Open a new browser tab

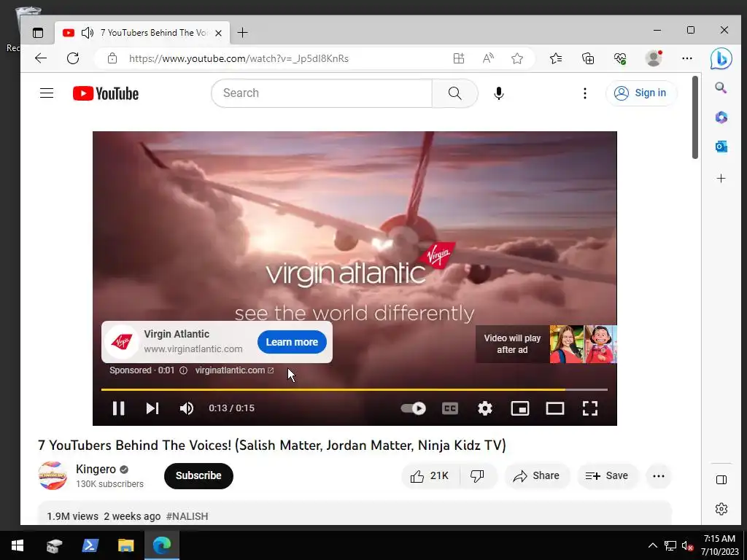[x=242, y=32]
